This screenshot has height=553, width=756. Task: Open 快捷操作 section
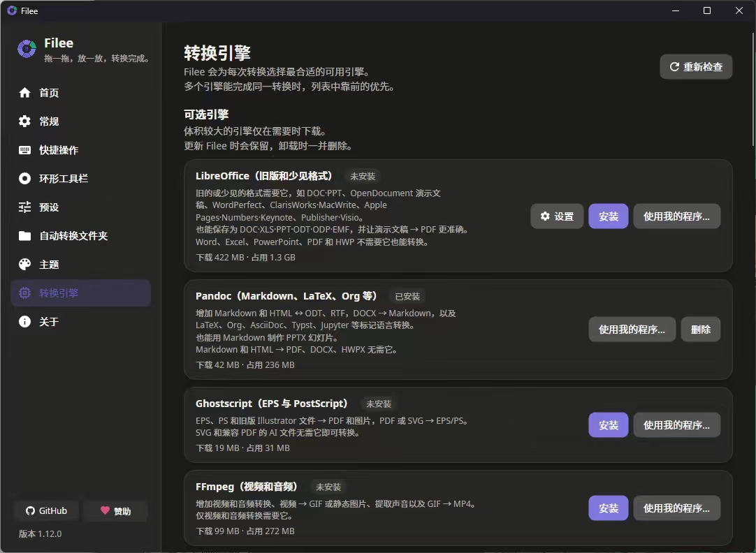(x=81, y=150)
